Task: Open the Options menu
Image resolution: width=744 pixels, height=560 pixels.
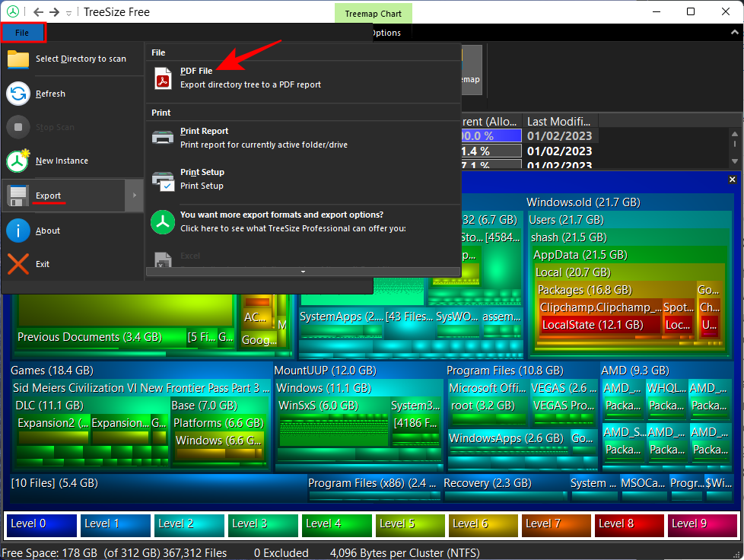Action: coord(387,33)
